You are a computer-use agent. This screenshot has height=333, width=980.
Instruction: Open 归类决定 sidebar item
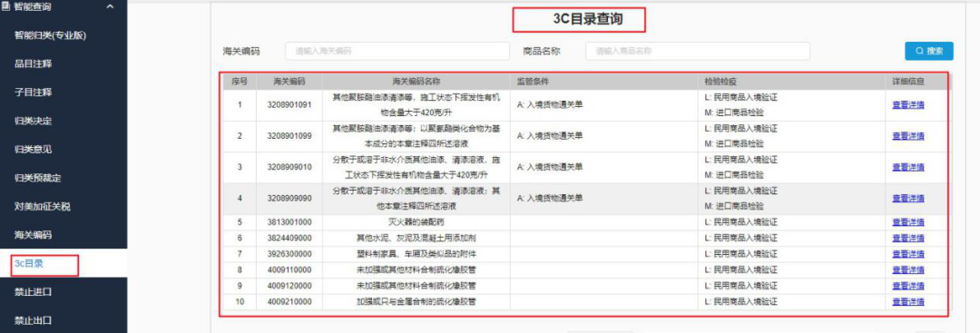pos(34,121)
